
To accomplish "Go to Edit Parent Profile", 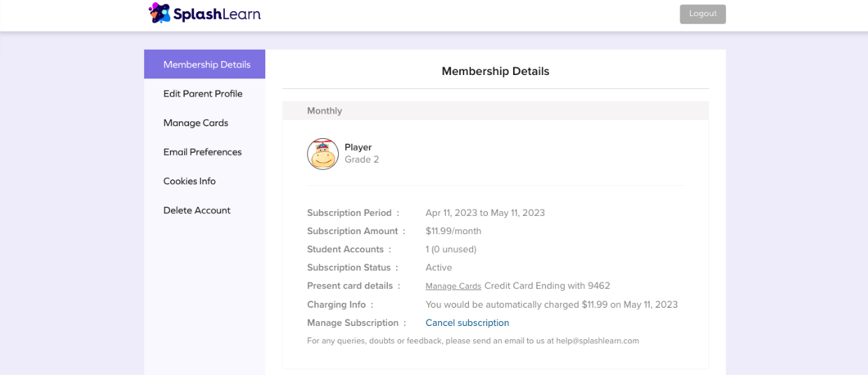I will (203, 94).
